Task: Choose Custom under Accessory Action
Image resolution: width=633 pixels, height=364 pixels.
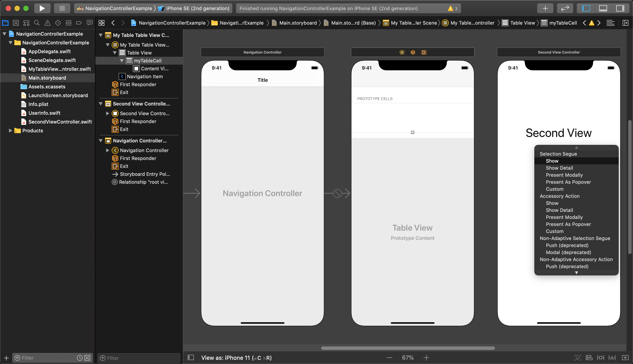Action: point(576,231)
